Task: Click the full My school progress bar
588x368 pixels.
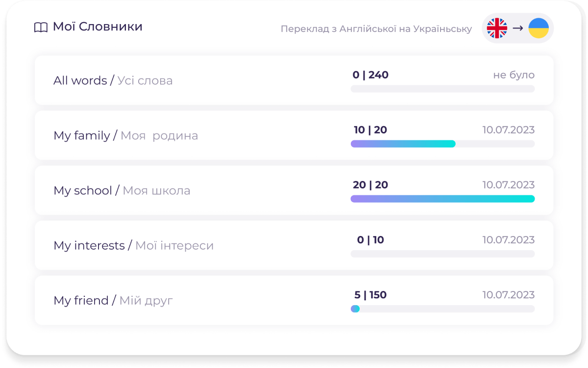Action: tap(442, 199)
